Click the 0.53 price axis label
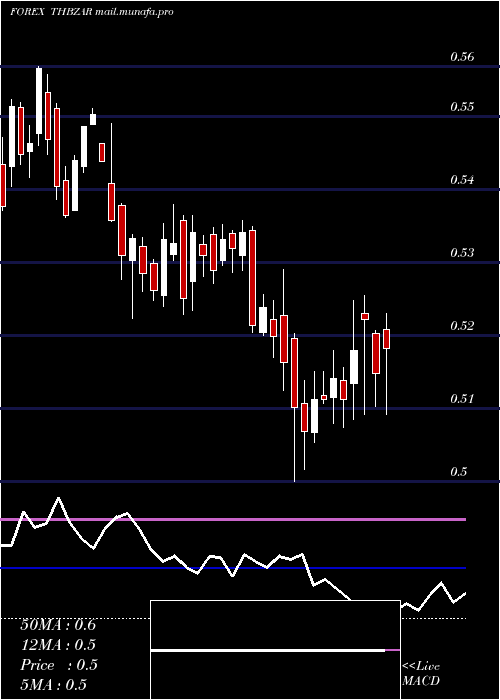 pyautogui.click(x=462, y=253)
